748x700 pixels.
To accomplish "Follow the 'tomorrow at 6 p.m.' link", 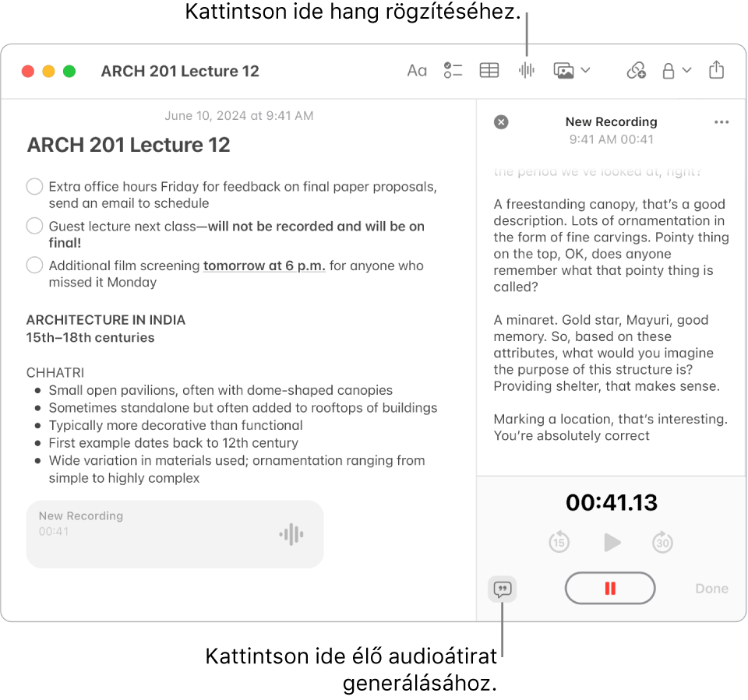I will tap(264, 266).
